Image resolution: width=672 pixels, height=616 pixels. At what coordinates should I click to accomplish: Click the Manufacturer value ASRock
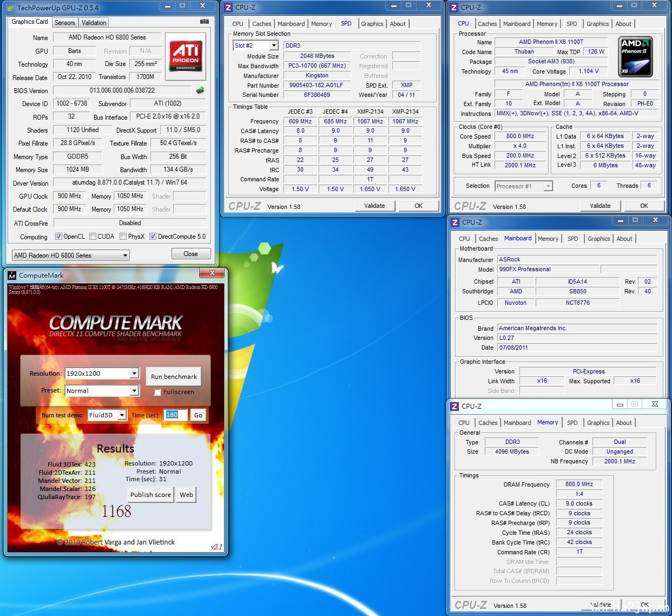(577, 259)
